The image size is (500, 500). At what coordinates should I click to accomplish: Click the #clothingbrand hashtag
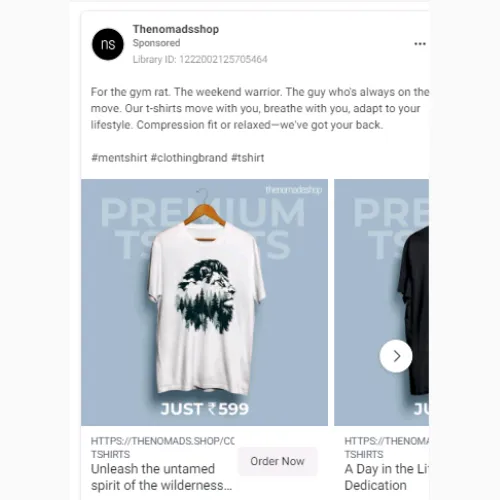point(189,158)
